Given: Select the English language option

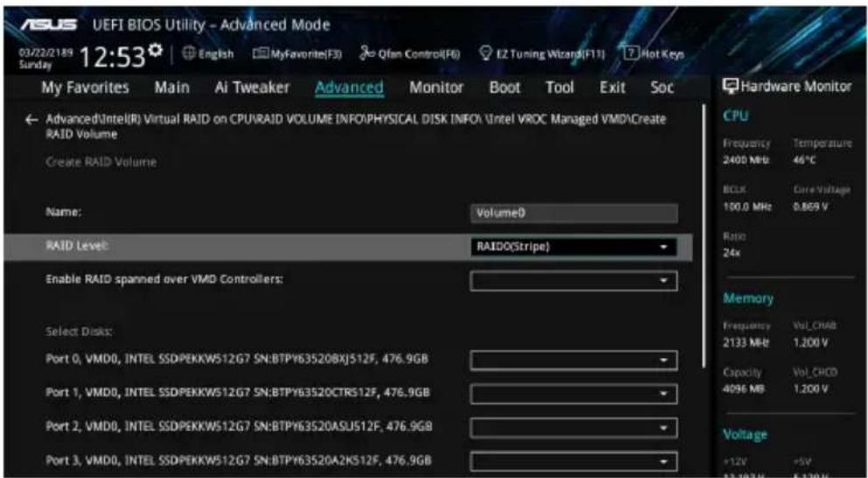Looking at the screenshot, I should (x=215, y=54).
